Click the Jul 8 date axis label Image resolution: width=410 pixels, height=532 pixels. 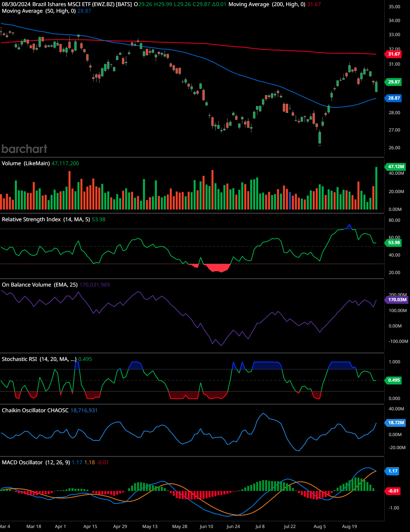[260, 526]
